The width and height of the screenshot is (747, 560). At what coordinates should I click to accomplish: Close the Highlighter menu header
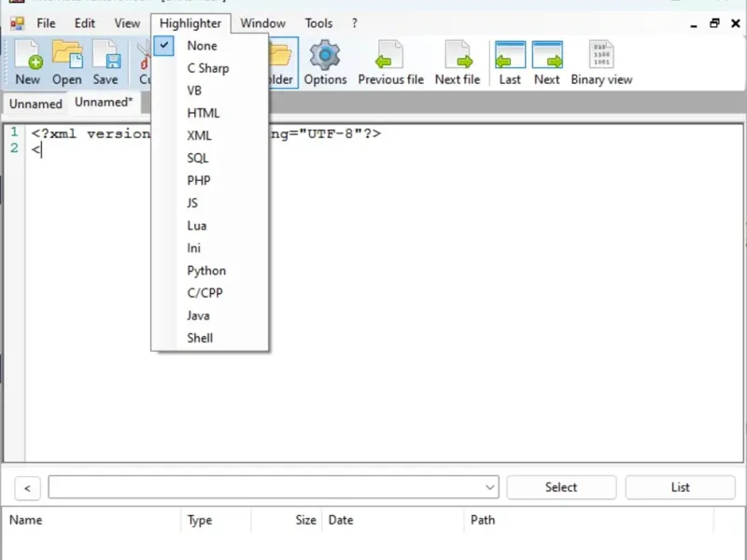pos(190,22)
